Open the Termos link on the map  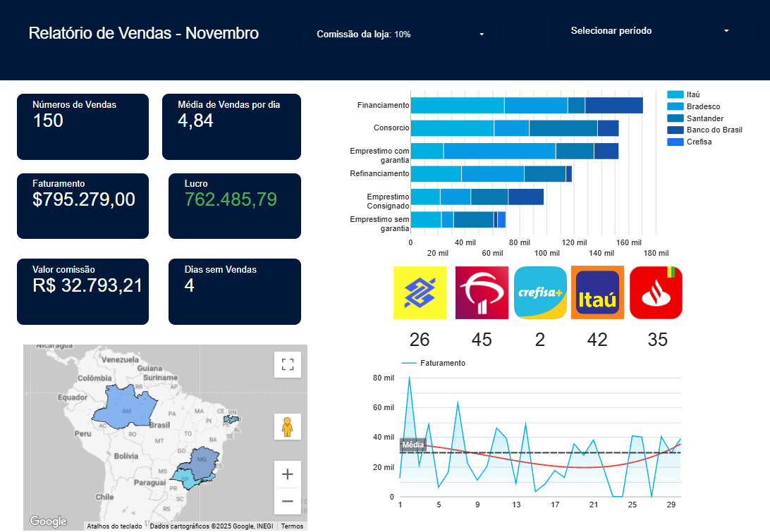tap(292, 526)
